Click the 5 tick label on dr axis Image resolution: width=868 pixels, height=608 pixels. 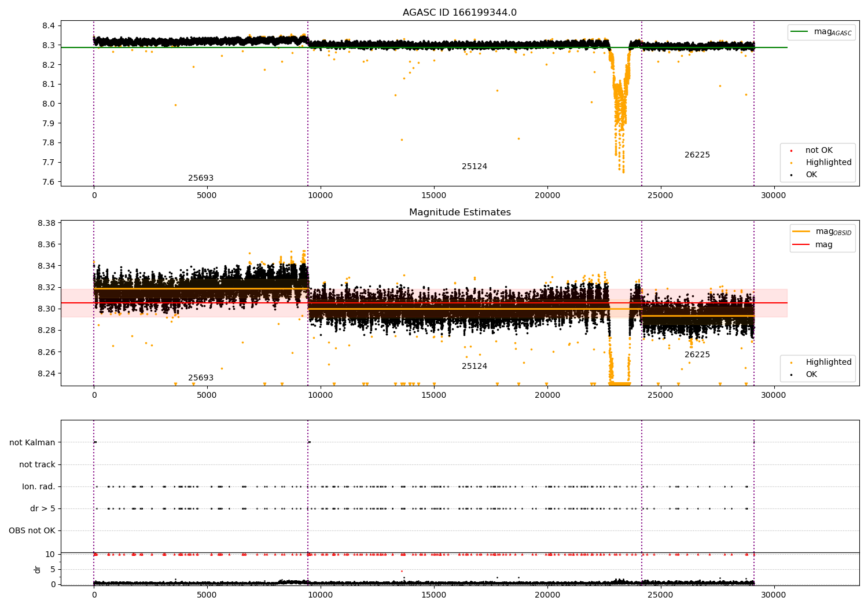(53, 569)
